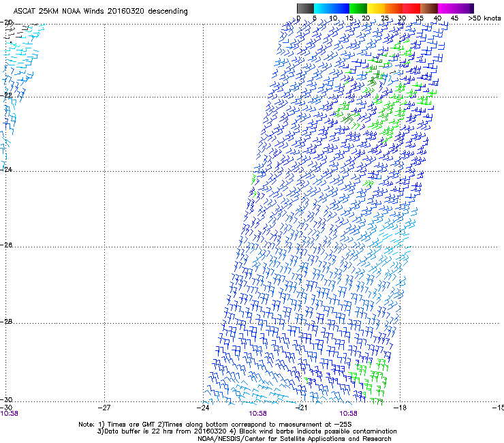Click the yellow 20-25 knots legend segment
504x443 pixels.
tap(376, 8)
